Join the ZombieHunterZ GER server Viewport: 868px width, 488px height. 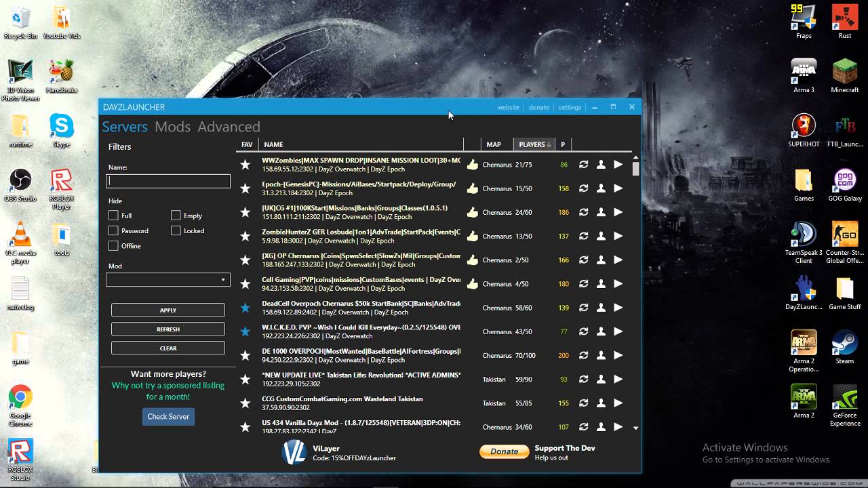(618, 236)
